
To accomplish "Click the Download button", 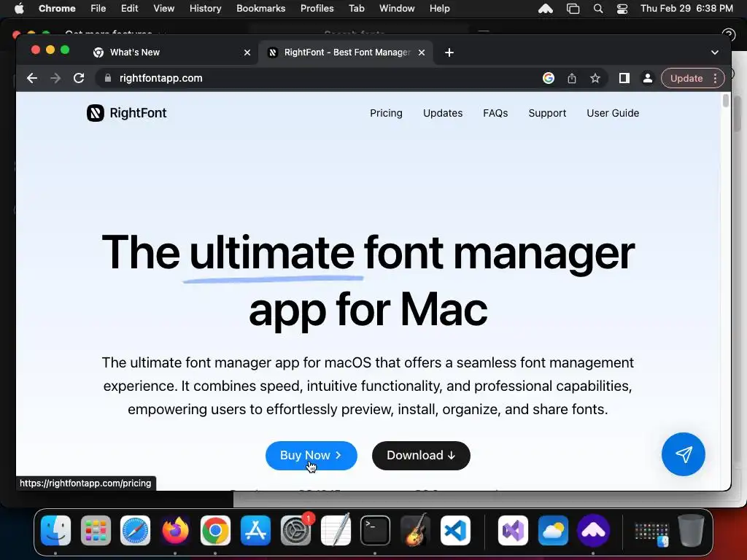I will tap(421, 456).
